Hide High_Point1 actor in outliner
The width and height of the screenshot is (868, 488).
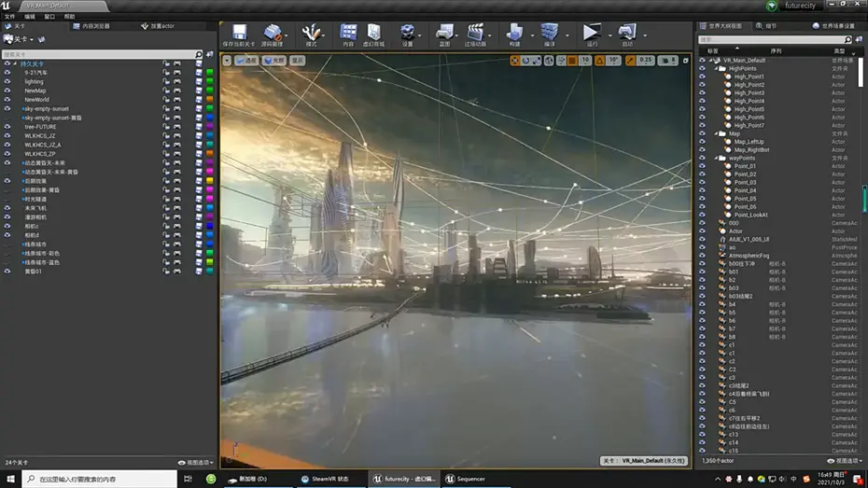pos(702,77)
